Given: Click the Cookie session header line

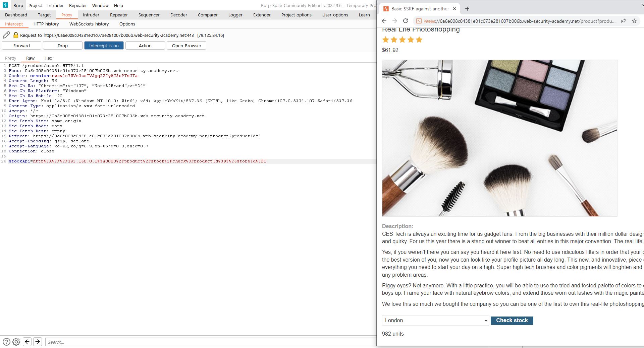Looking at the screenshot, I should point(73,76).
